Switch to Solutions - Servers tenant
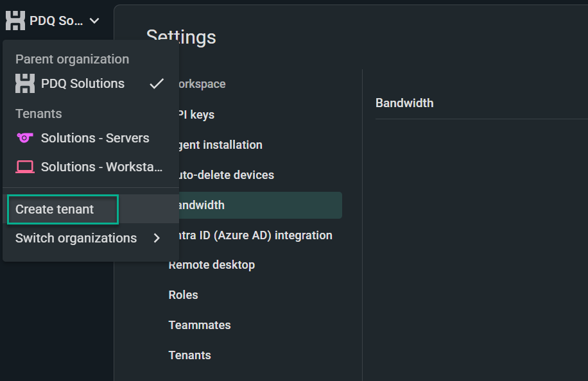 click(91, 139)
